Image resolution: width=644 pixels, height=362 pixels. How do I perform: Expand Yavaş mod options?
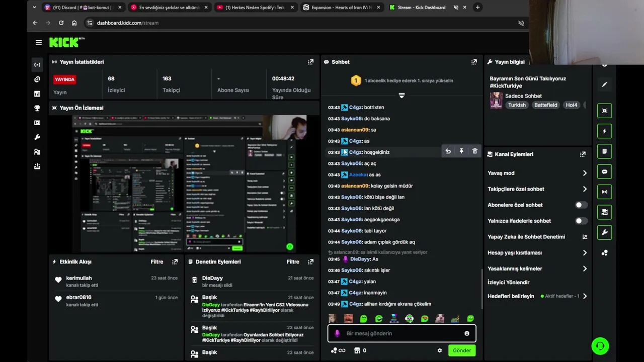tap(585, 173)
